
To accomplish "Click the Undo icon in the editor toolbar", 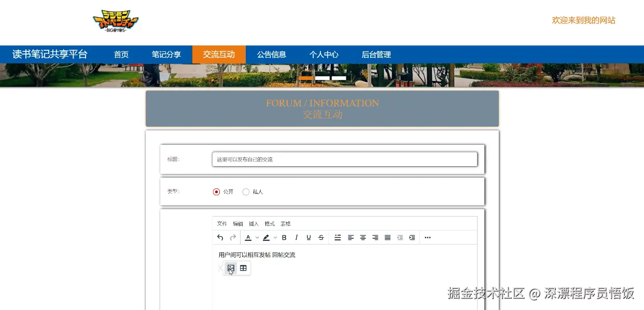I will pos(220,237).
